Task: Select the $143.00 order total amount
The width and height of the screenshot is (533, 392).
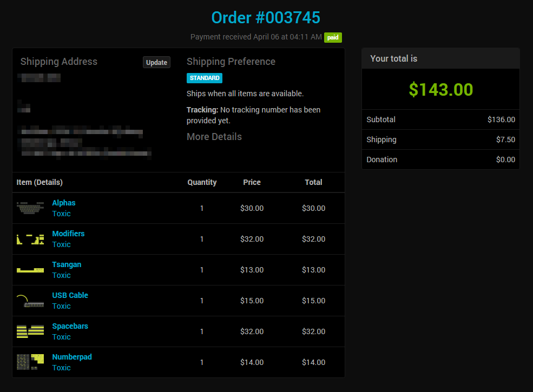Action: coord(441,90)
